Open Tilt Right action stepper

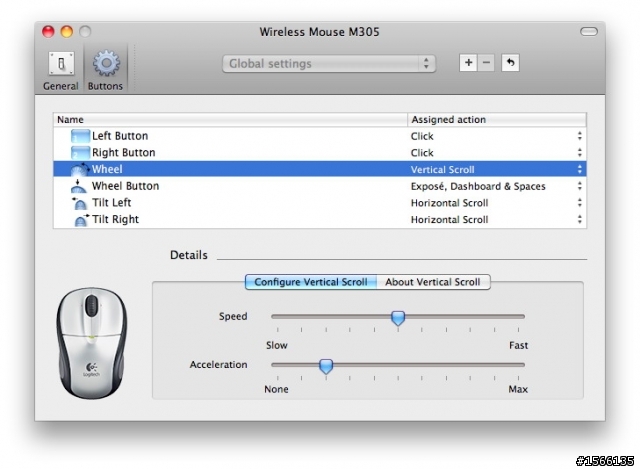coord(580,220)
